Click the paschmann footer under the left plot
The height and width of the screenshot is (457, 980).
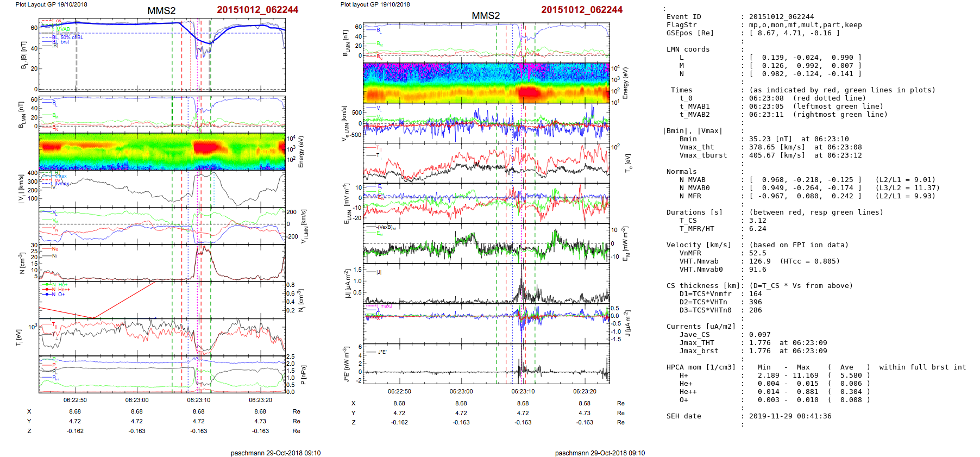point(275,453)
